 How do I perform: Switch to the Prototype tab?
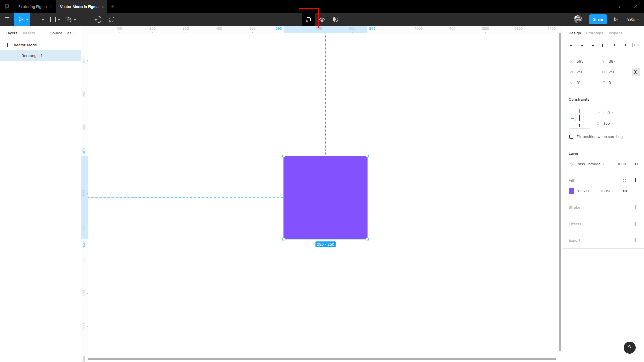pos(594,33)
